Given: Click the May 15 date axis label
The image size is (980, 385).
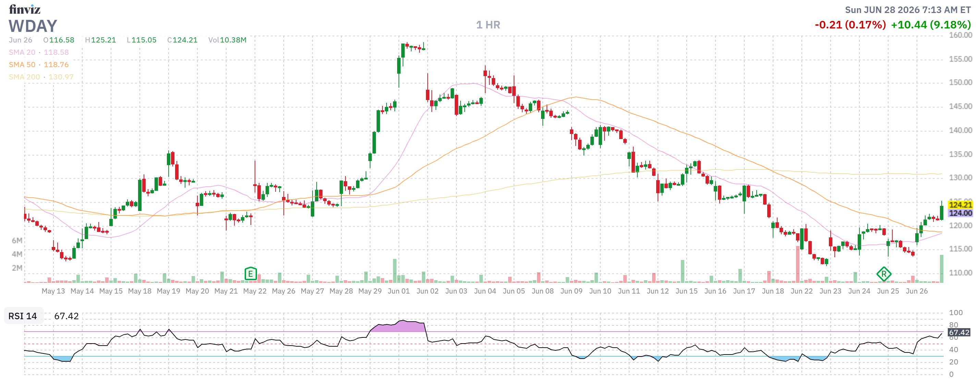Looking at the screenshot, I should (111, 291).
